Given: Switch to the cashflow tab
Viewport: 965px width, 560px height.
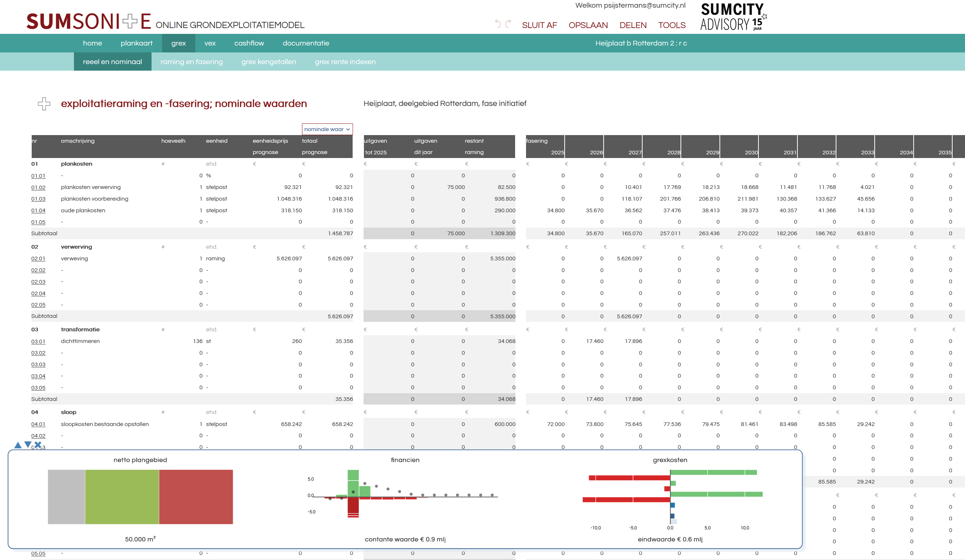Looking at the screenshot, I should [x=249, y=43].
